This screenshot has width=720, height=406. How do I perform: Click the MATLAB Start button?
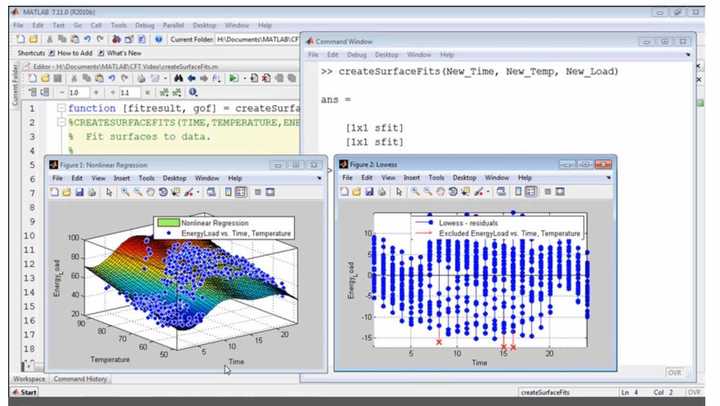pyautogui.click(x=24, y=393)
